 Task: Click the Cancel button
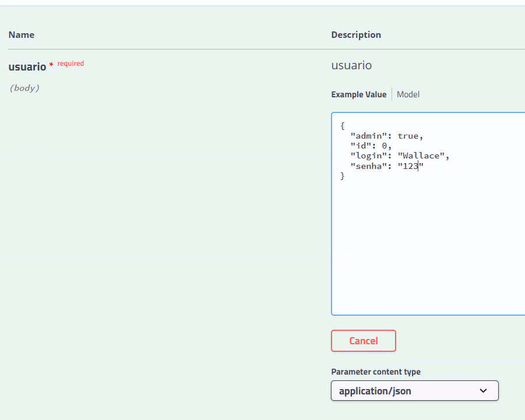tap(363, 341)
